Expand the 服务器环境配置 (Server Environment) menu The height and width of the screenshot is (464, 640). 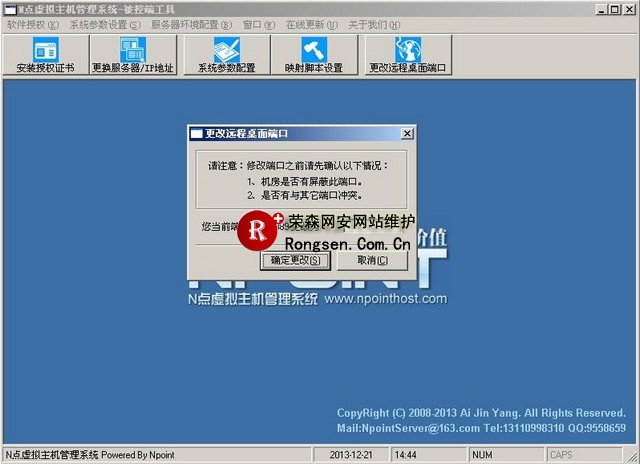[x=191, y=23]
